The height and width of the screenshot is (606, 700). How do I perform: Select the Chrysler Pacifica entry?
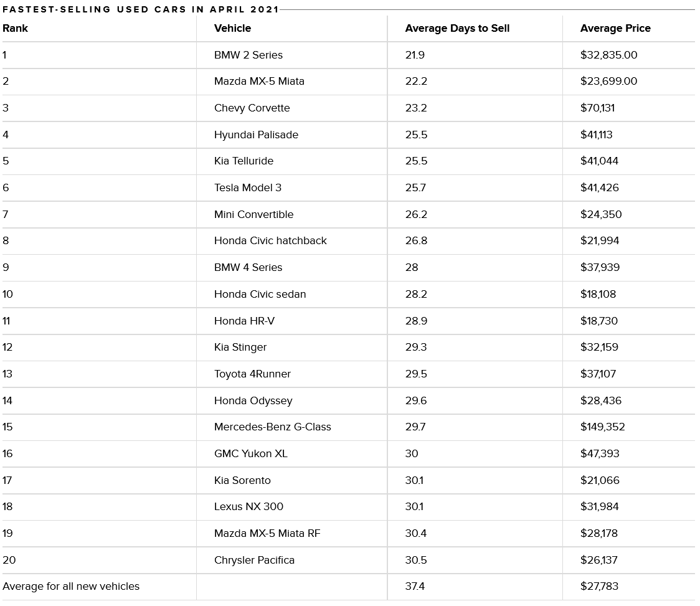click(255, 560)
